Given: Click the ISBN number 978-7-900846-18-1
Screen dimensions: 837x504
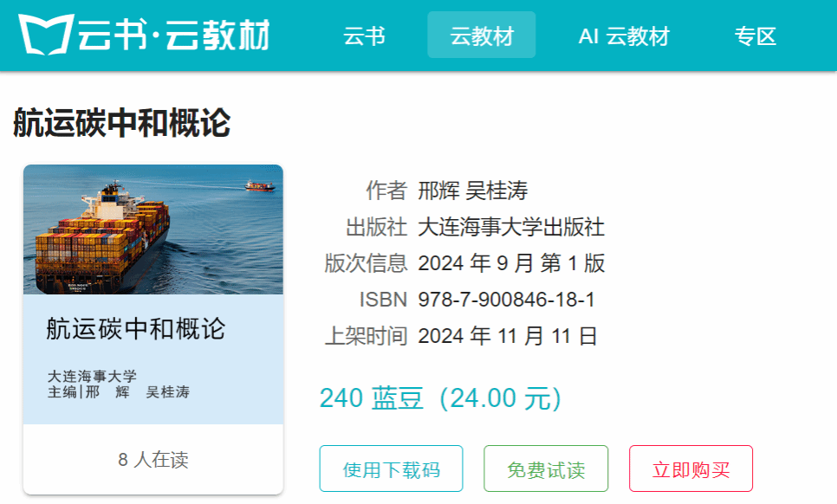Looking at the screenshot, I should tap(506, 300).
